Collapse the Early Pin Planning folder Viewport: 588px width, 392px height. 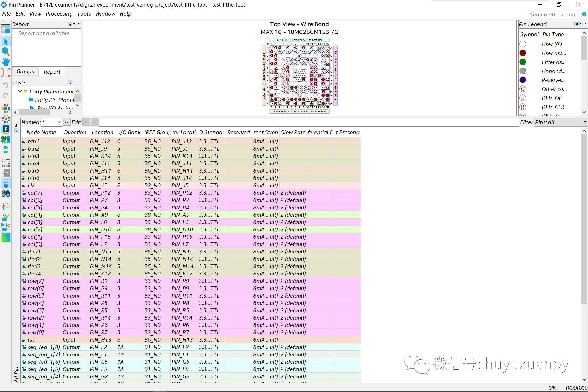pyautogui.click(x=20, y=91)
